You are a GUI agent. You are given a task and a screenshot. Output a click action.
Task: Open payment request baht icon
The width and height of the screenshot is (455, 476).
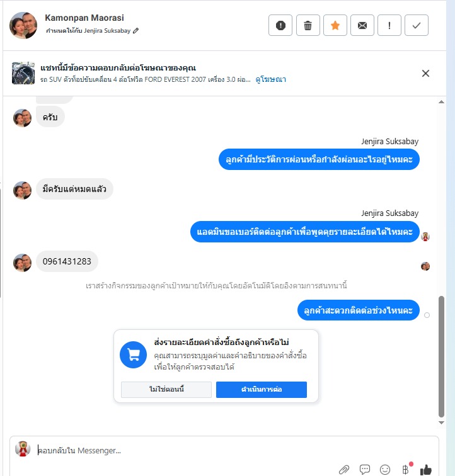(x=405, y=469)
